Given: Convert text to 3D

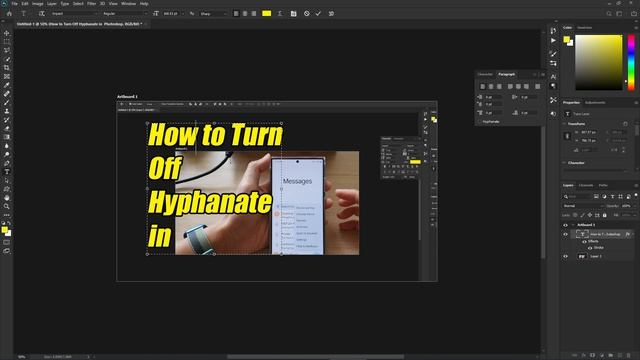Looking at the screenshot, I should 331,13.
